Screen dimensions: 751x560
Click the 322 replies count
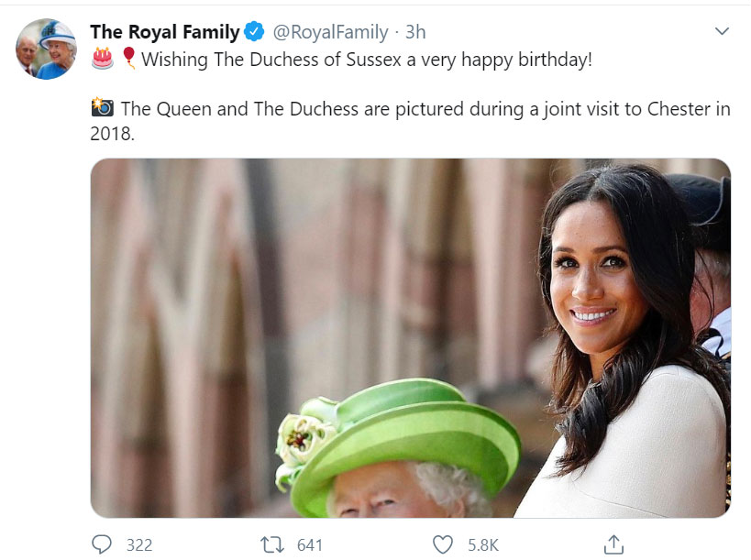138,544
